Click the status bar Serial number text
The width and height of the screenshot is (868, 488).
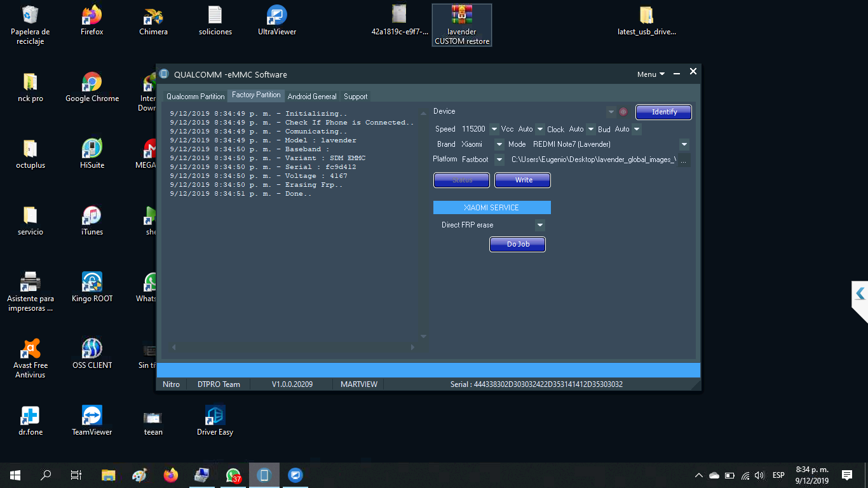[x=536, y=384]
